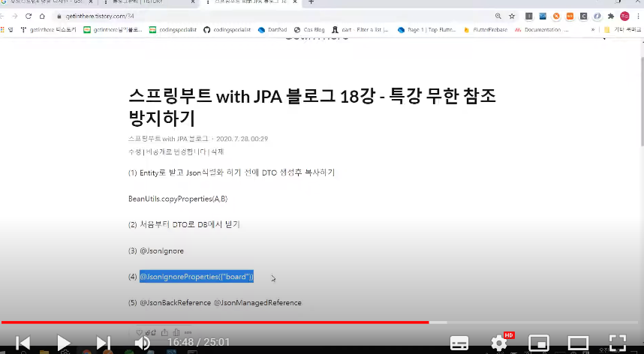The width and height of the screenshot is (644, 354).
Task: Open the getinthere님의블로그 bookmark
Action: click(x=113, y=29)
